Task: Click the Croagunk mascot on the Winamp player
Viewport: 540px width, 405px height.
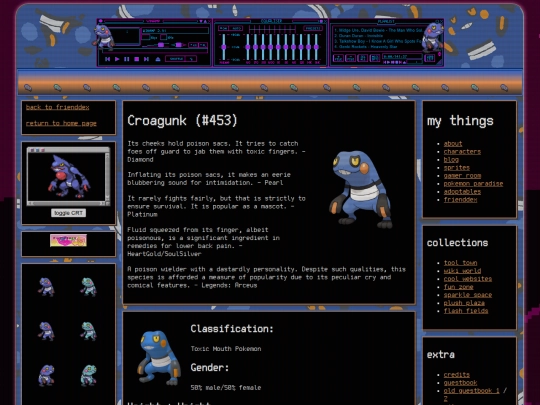Action: pos(104,37)
